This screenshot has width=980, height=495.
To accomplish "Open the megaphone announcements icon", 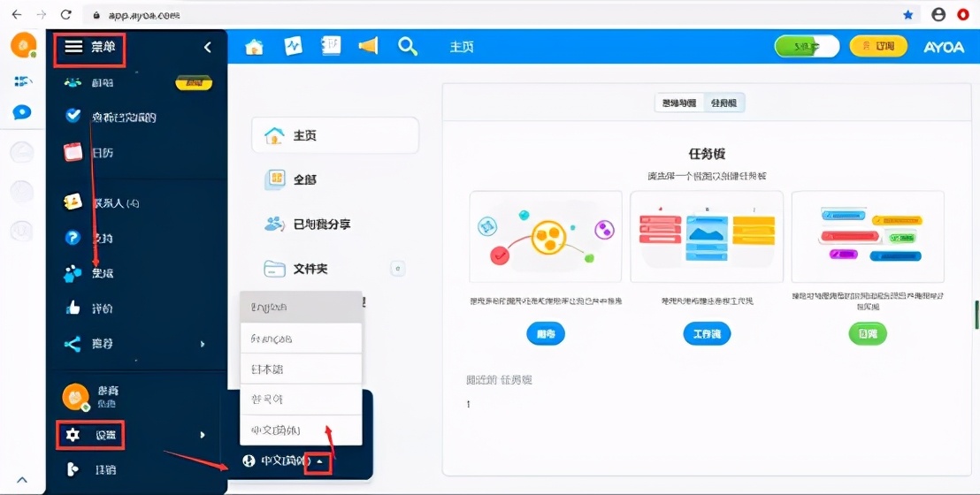I will [368, 46].
